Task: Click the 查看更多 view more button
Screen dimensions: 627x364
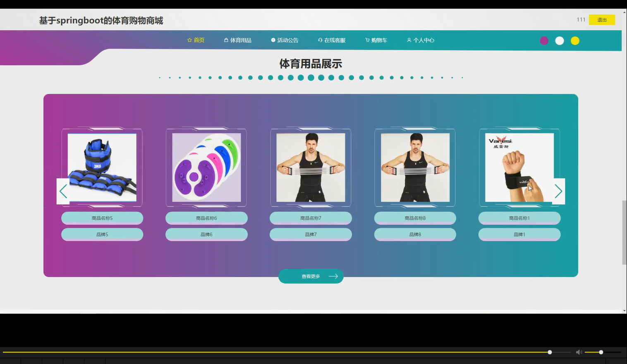Action: click(311, 276)
